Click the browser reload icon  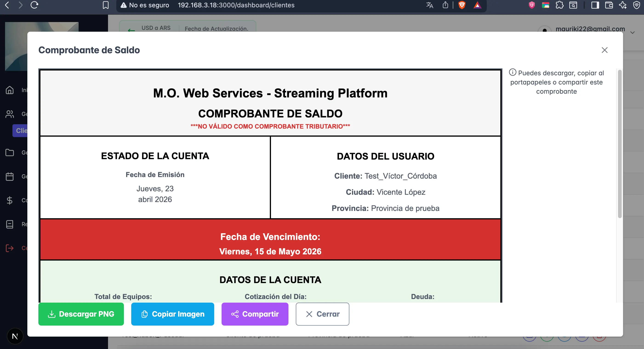coord(34,5)
